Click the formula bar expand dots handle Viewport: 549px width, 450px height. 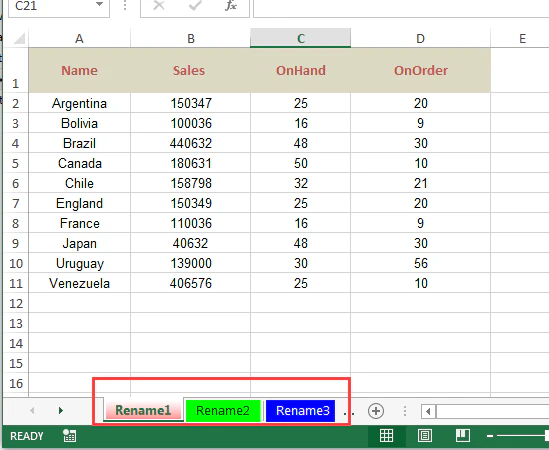point(125,5)
